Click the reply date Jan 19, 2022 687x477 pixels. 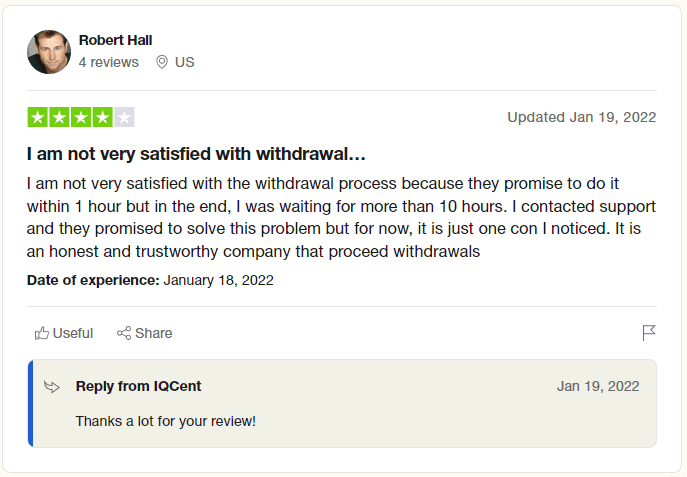(598, 386)
